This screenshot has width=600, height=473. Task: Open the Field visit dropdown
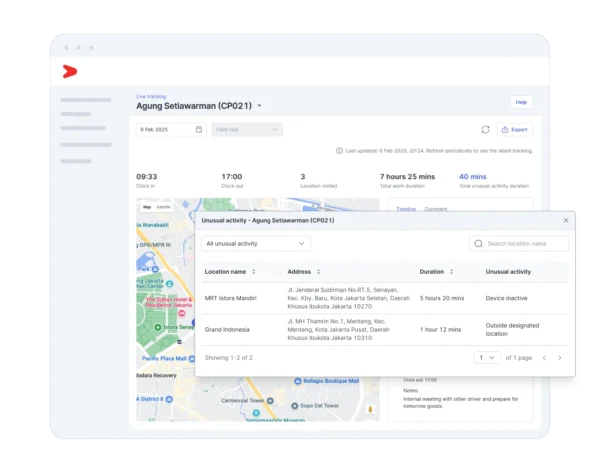247,129
